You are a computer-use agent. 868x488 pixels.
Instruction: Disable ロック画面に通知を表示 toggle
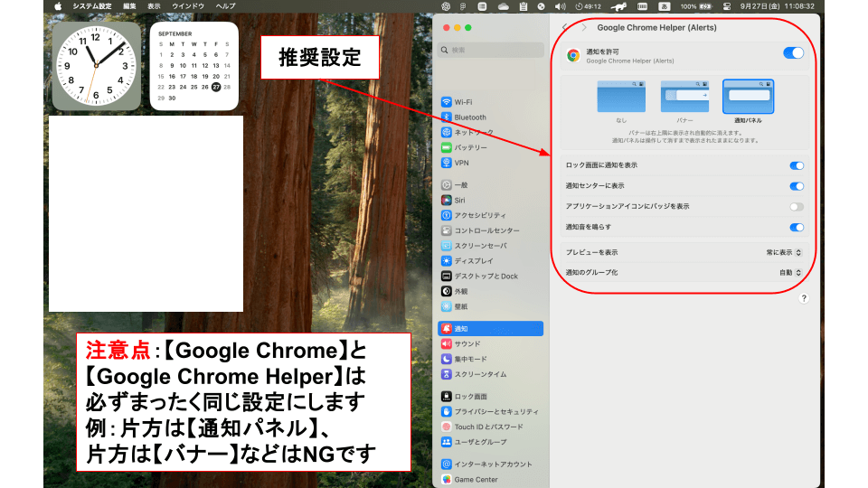click(797, 166)
